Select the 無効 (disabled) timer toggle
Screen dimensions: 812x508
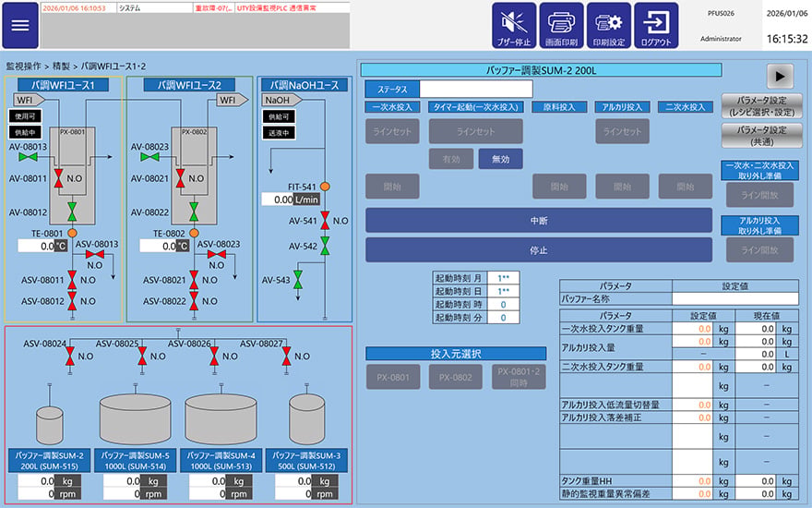[500, 159]
